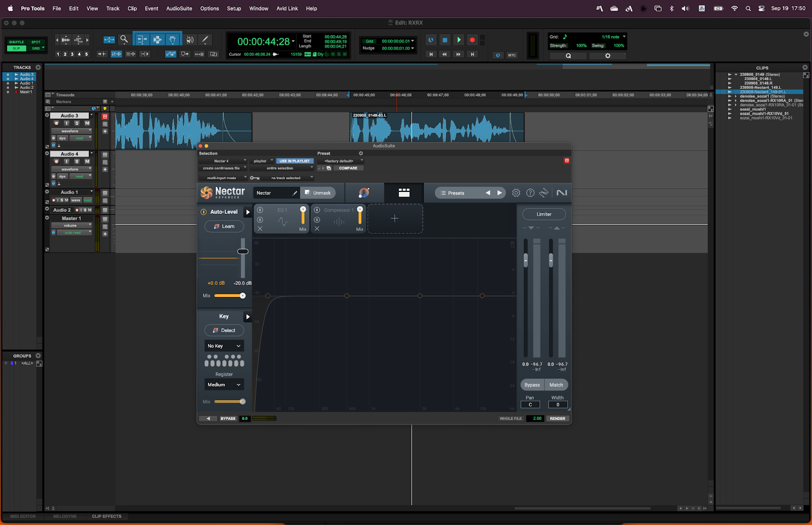The height and width of the screenshot is (525, 812).
Task: Select the Trim tool in toolbar
Action: [142, 39]
